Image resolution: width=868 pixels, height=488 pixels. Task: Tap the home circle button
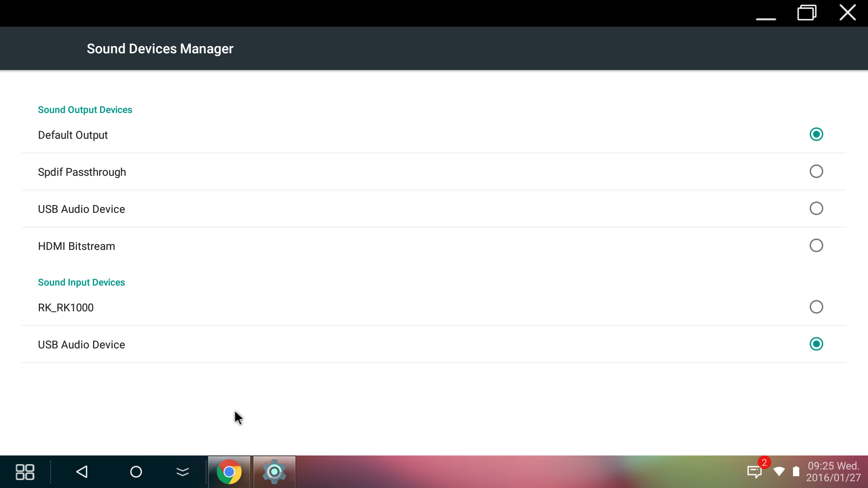click(x=136, y=472)
